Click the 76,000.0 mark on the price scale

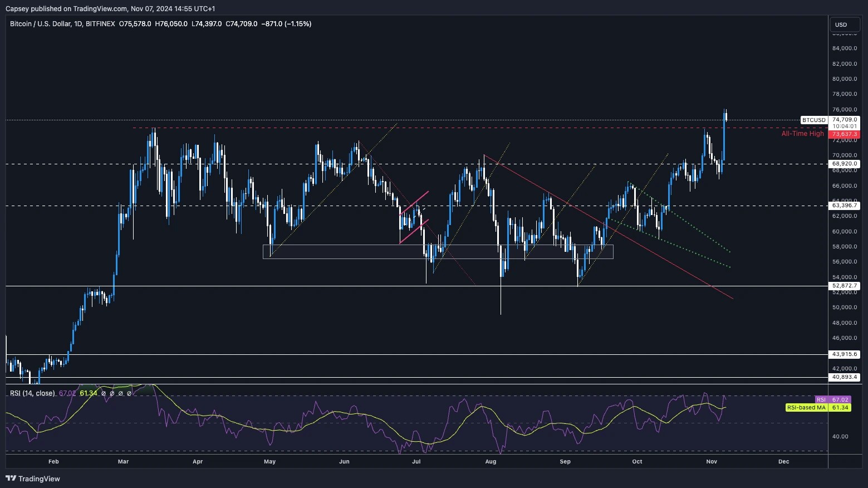pyautogui.click(x=845, y=110)
